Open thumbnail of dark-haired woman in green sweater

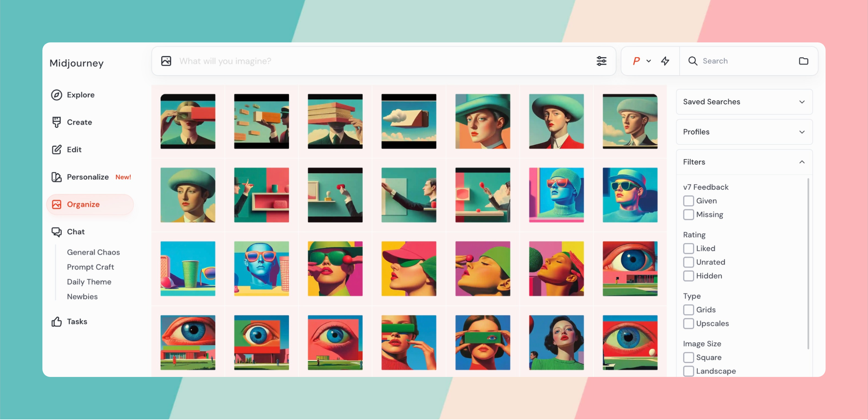(x=556, y=343)
